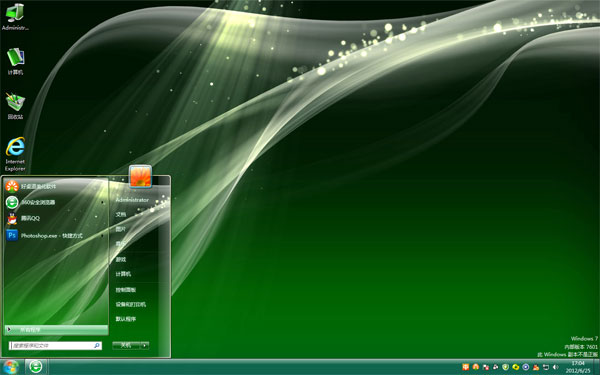Open the network connection tray icon
600x375 pixels.
546,367
